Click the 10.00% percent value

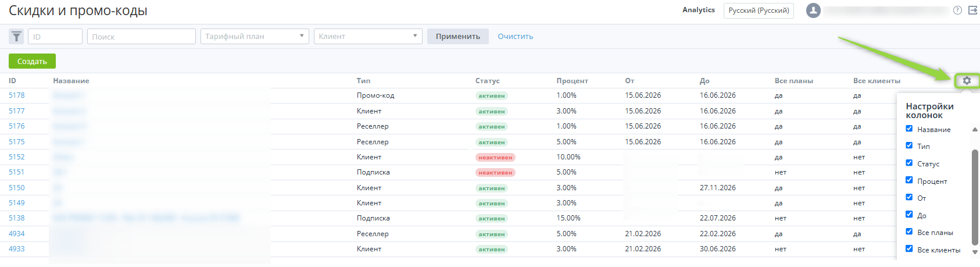click(568, 157)
